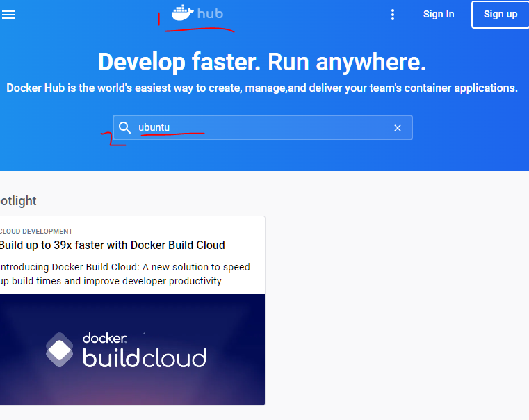Open the hamburger navigation menu
Screen dimensions: 529x420
pyautogui.click(x=8, y=15)
